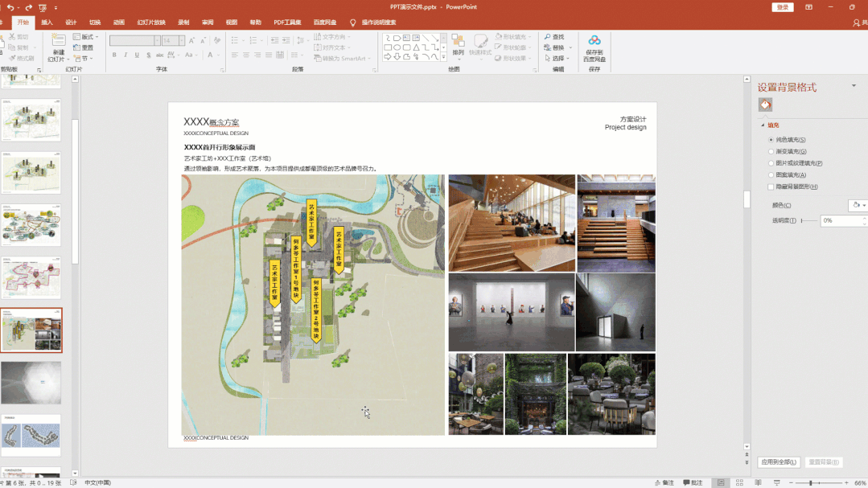Open the 百度网盘 tab
Image resolution: width=868 pixels, height=488 pixels.
tap(325, 23)
